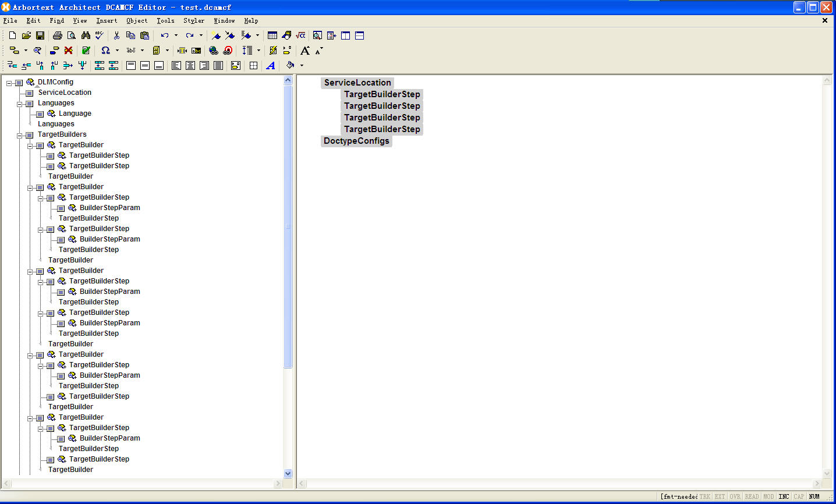The image size is (836, 504).
Task: Open the Object menu
Action: [137, 20]
